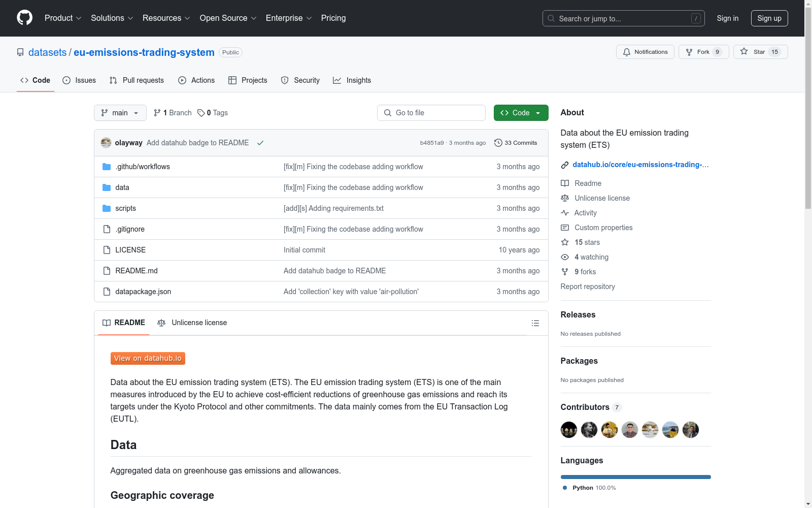Click the GitHub logo icon
Image resolution: width=812 pixels, height=508 pixels.
(x=24, y=18)
